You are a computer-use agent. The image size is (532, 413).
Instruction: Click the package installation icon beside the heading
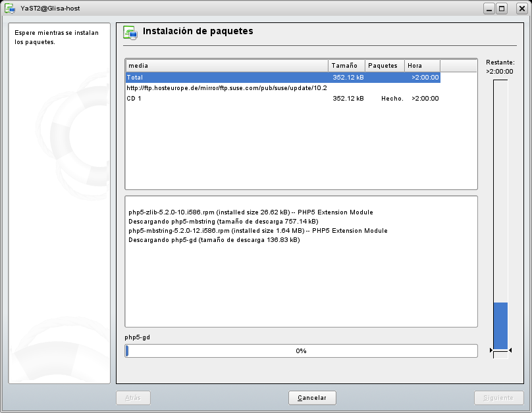point(130,32)
